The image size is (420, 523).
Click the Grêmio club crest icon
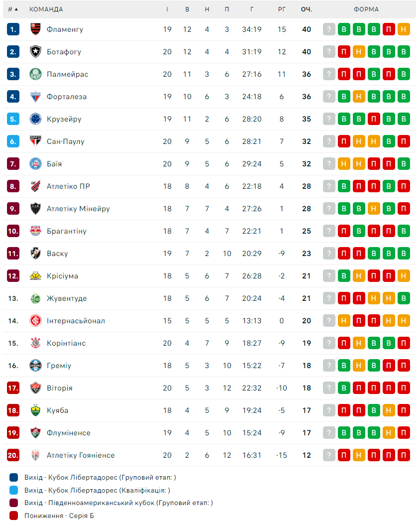pyautogui.click(x=35, y=366)
